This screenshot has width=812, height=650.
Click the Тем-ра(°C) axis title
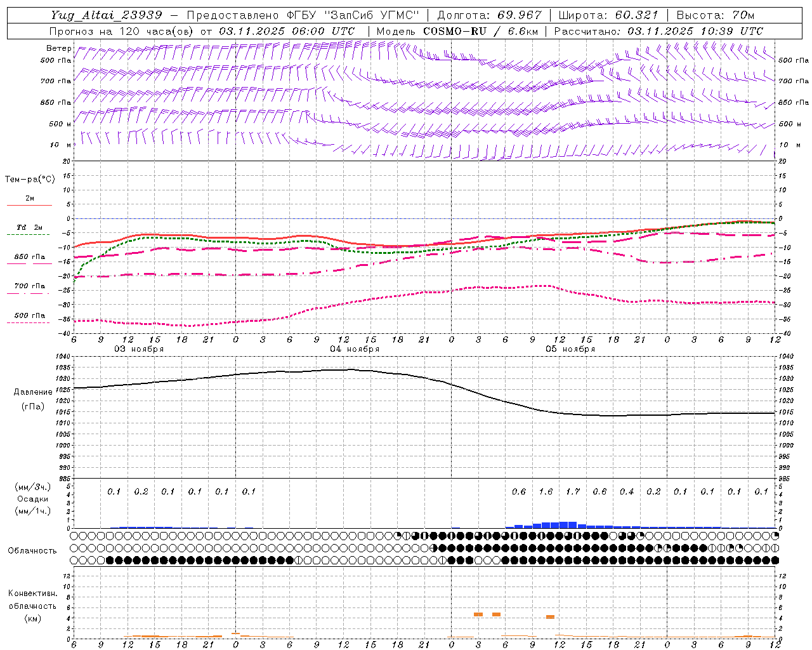pyautogui.click(x=30, y=180)
